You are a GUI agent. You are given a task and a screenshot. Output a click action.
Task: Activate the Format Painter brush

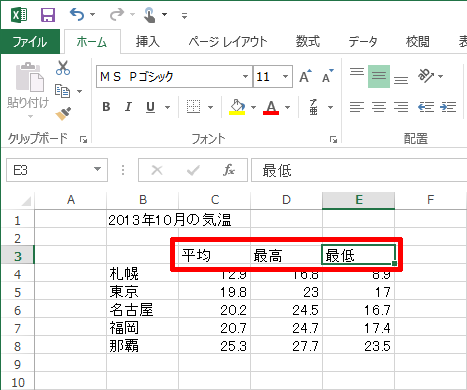point(63,114)
